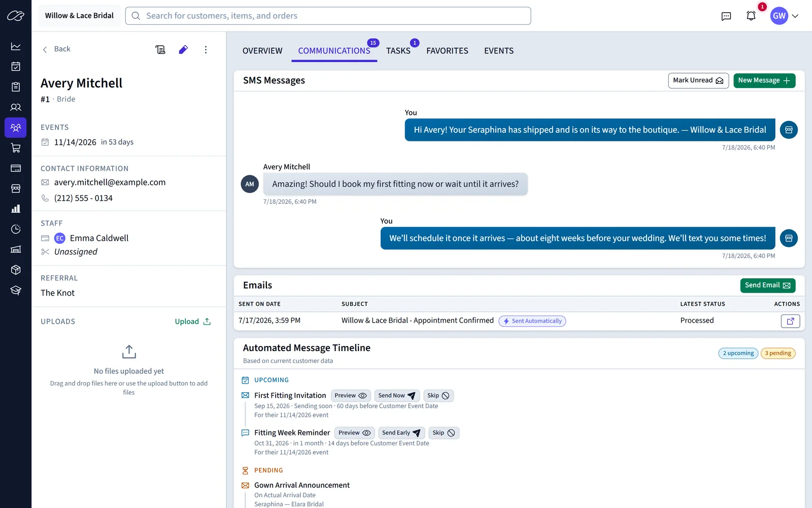Click the notes list icon beside the pencil

pos(160,49)
